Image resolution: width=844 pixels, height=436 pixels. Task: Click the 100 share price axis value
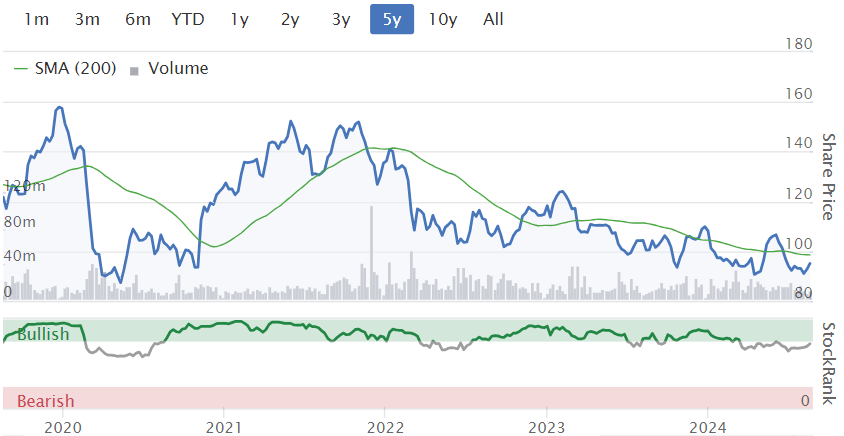coord(799,243)
